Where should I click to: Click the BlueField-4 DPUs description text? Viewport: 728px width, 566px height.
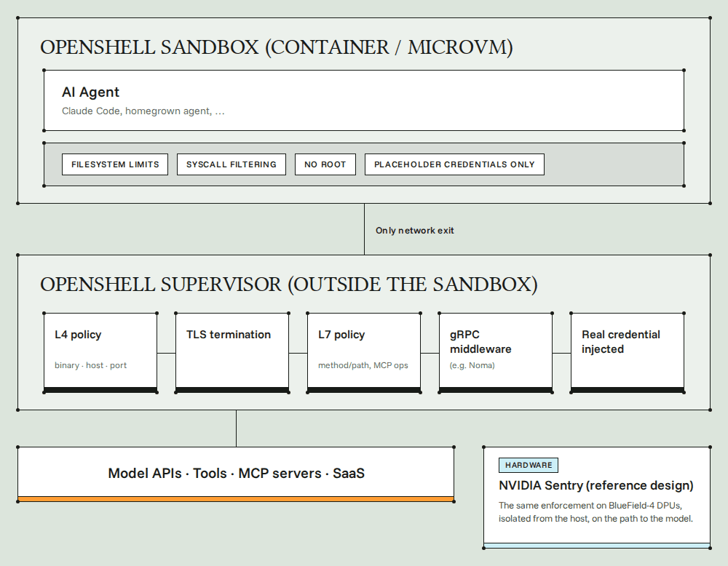coord(596,512)
